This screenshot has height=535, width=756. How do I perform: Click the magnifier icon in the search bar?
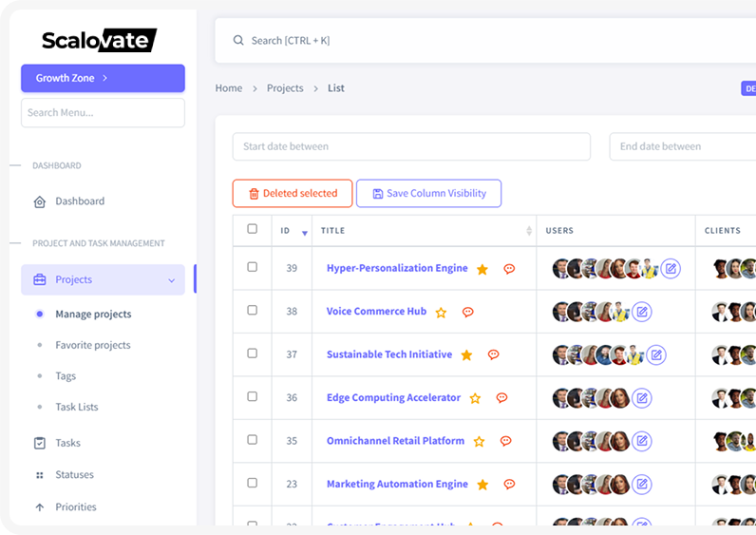[238, 41]
